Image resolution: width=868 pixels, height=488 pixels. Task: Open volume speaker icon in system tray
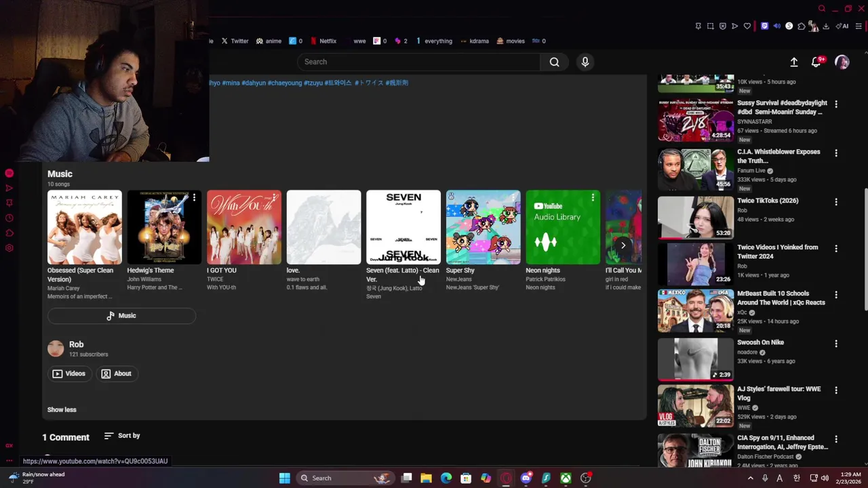tap(825, 478)
